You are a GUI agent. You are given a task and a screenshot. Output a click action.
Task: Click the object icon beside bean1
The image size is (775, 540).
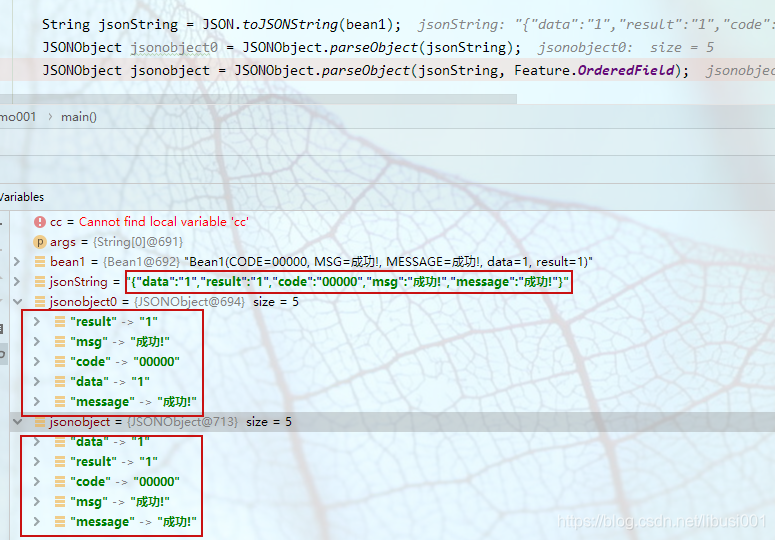point(40,261)
